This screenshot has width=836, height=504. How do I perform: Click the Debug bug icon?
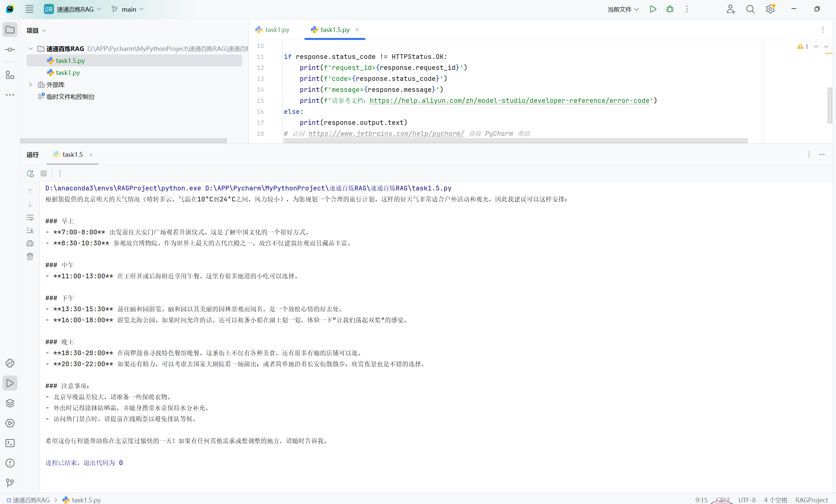[x=670, y=9]
